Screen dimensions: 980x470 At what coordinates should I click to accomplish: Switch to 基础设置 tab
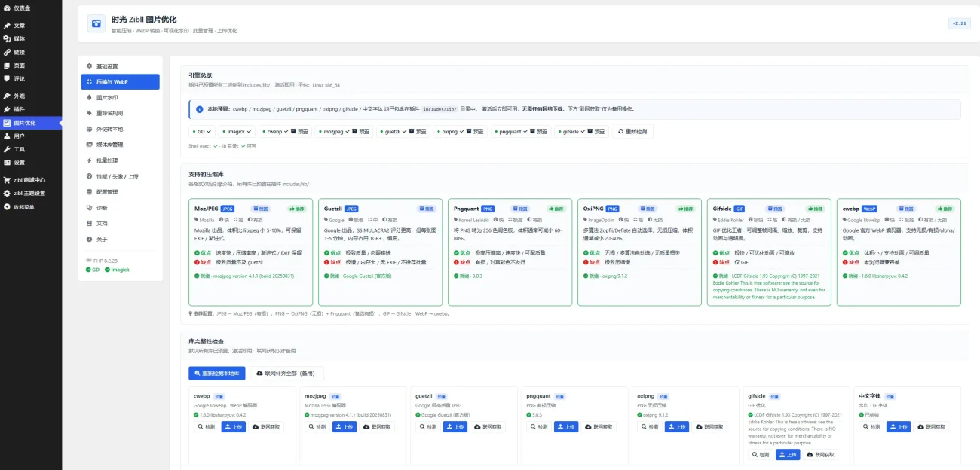(x=121, y=66)
